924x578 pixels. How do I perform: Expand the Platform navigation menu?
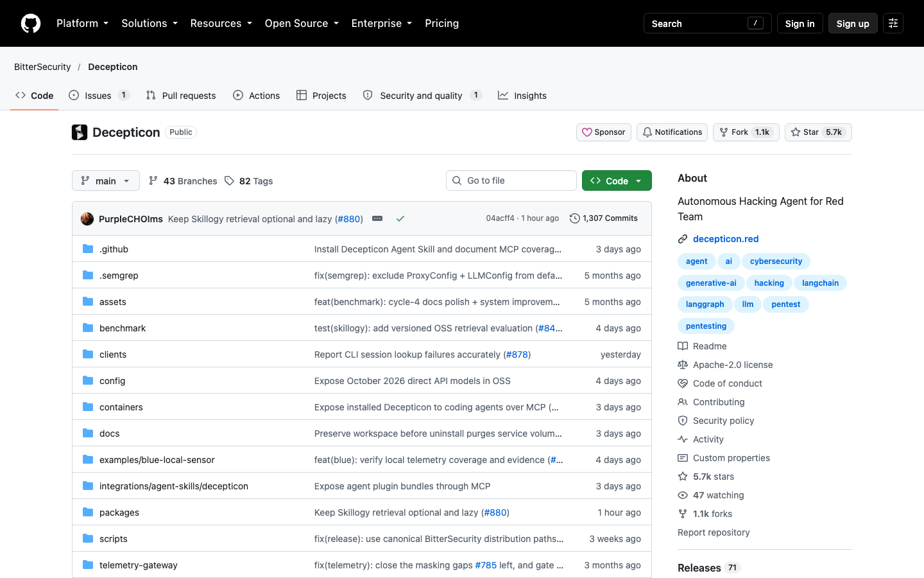point(82,23)
